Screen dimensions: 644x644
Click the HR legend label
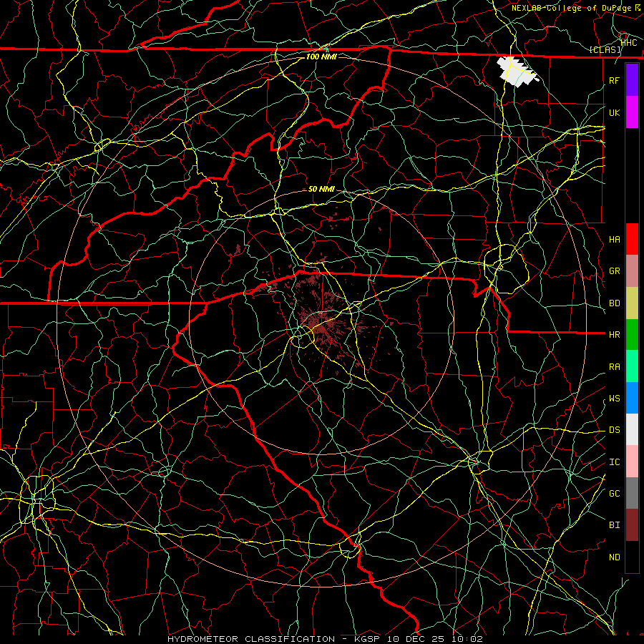coord(615,335)
